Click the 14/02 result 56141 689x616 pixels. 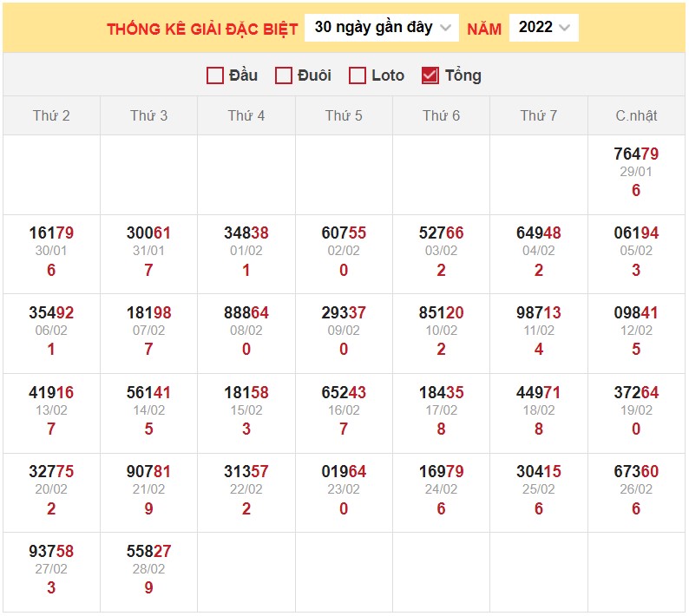pos(148,393)
